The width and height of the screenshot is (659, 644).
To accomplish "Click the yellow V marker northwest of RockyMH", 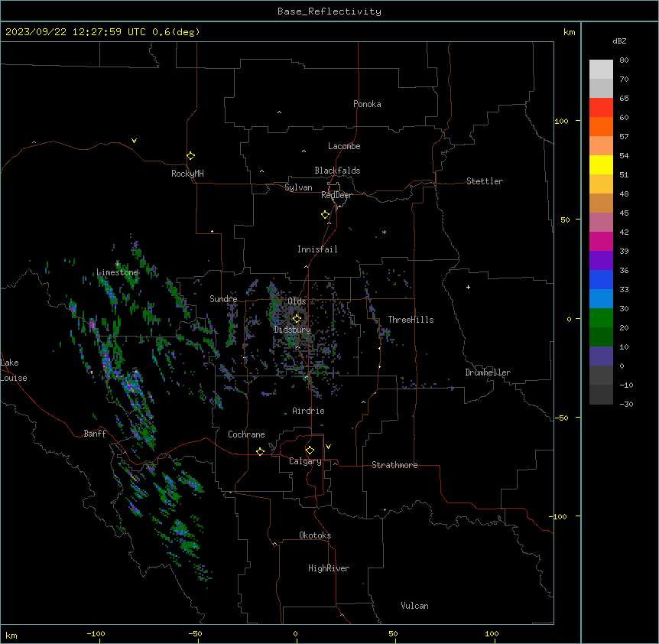I will (134, 141).
